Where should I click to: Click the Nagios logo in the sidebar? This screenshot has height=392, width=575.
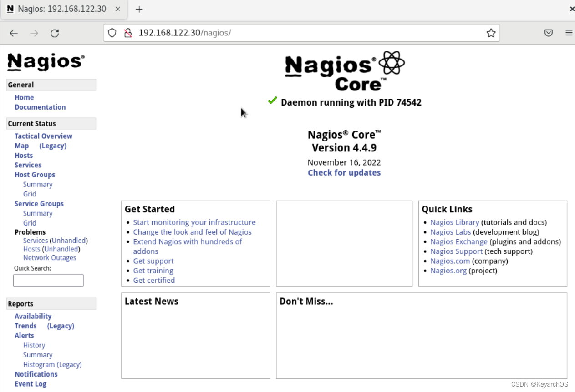point(45,61)
